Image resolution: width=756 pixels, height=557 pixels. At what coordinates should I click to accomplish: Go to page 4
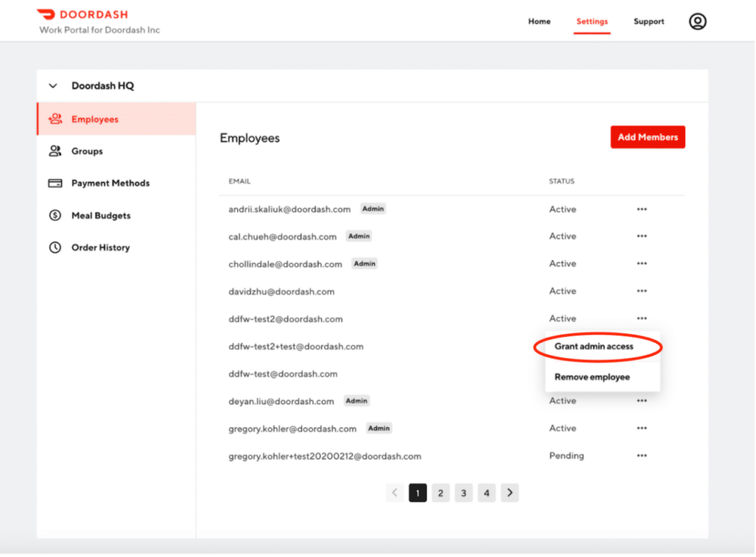tap(487, 493)
